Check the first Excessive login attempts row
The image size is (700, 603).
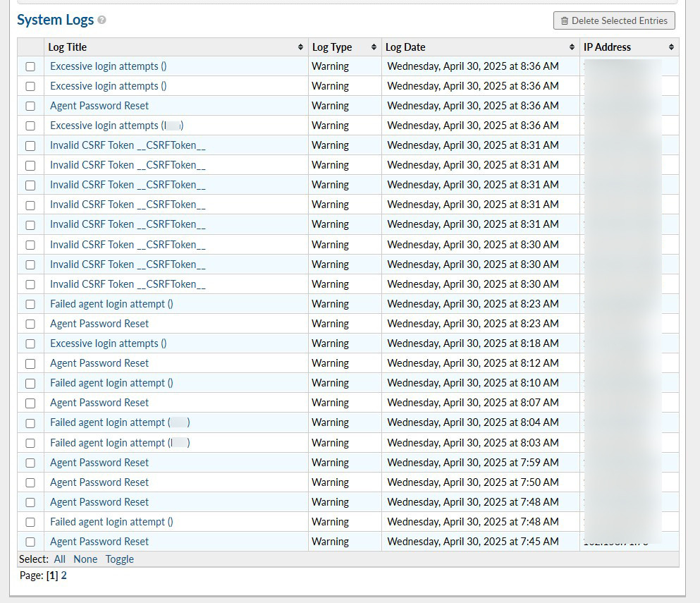pos(30,66)
